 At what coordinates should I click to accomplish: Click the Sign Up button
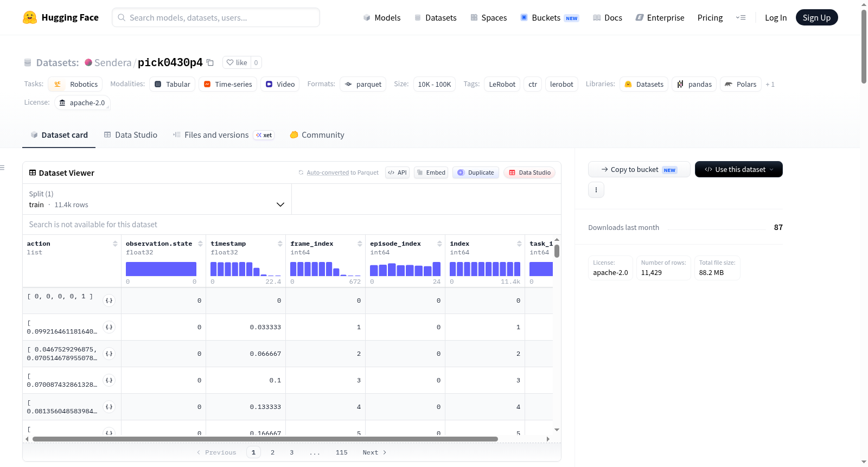click(x=816, y=17)
